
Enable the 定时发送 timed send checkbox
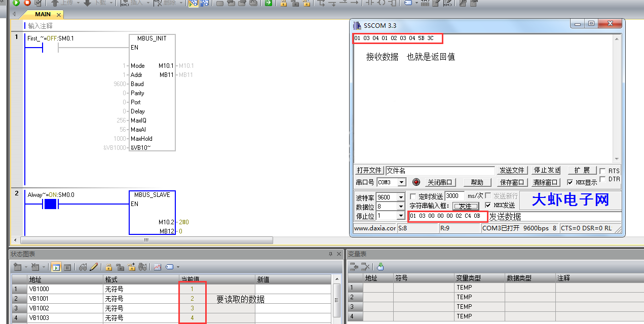pos(413,196)
